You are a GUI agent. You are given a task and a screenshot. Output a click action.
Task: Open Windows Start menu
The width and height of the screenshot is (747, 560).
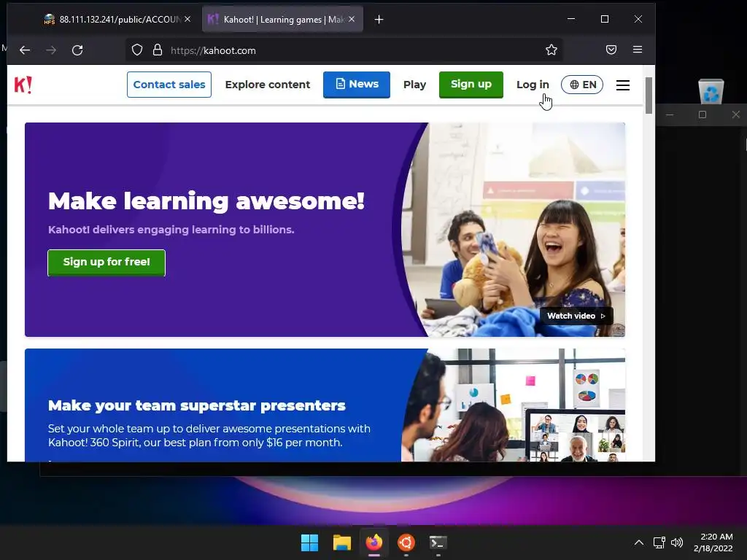point(309,542)
